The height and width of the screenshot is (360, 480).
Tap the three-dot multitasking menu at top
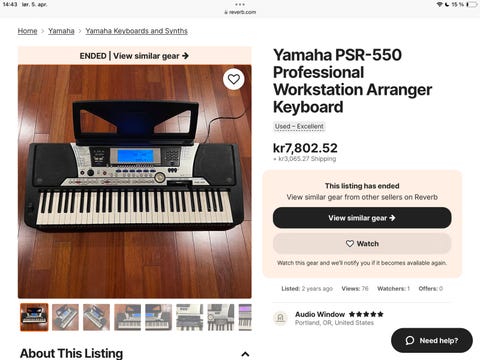point(240,5)
